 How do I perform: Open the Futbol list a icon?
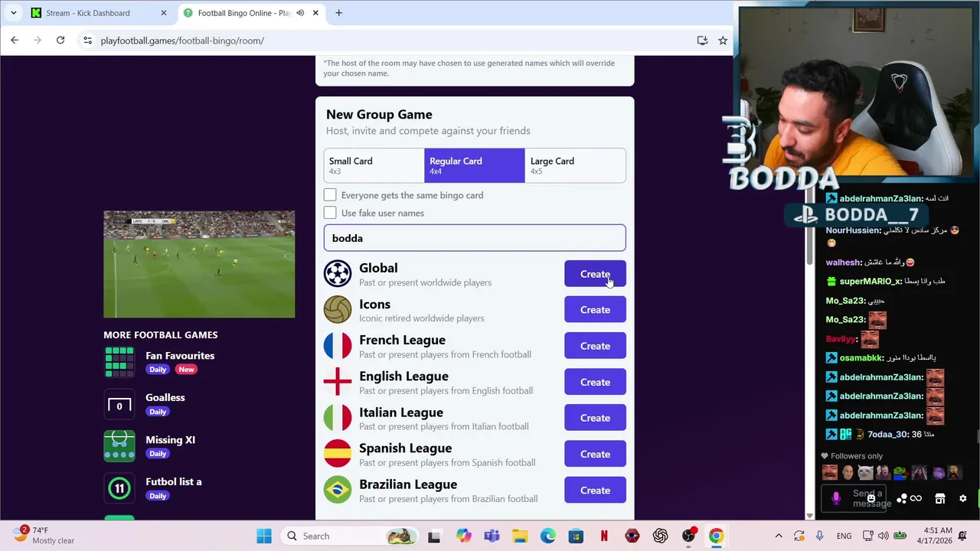tap(119, 488)
